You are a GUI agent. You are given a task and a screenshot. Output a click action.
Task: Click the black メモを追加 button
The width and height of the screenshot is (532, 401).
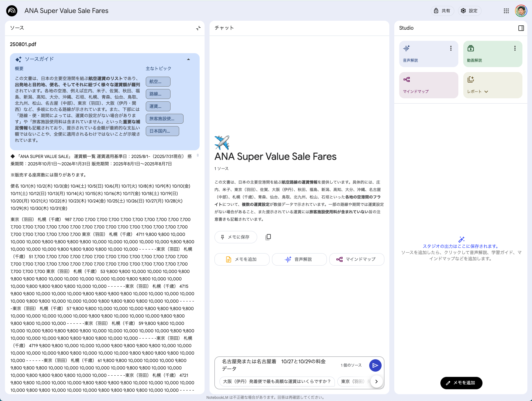coord(461,383)
